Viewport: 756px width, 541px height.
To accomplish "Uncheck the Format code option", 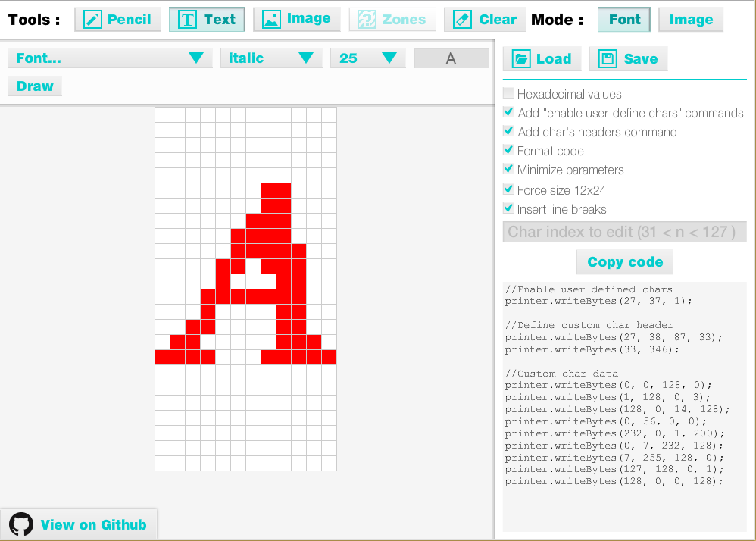I will 508,151.
